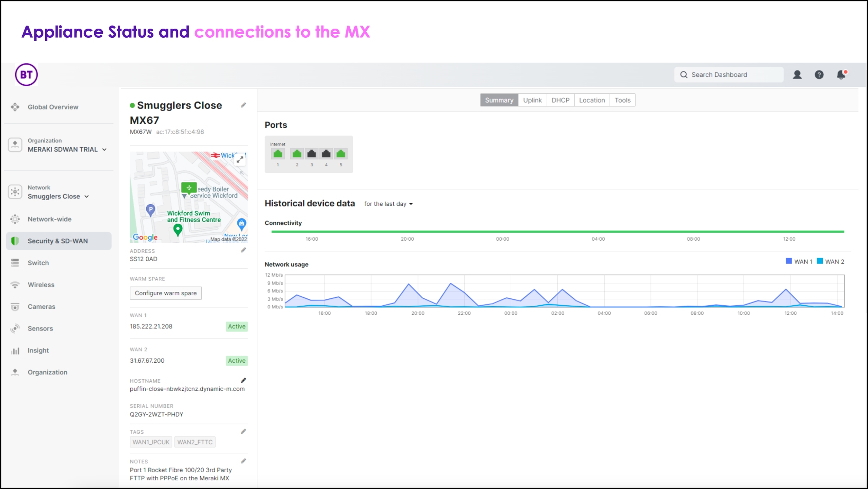Click the Security & SD-WAN sidebar icon
This screenshot has height=489, width=868.
[15, 241]
